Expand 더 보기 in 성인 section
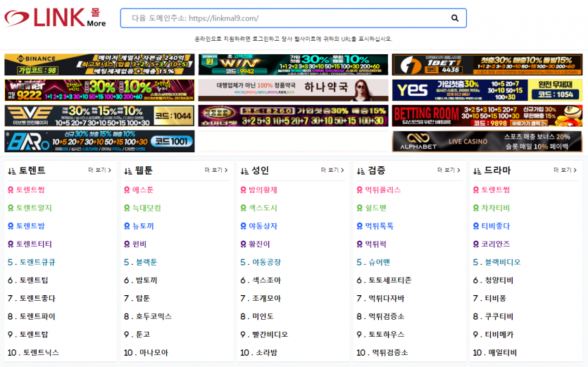The height and width of the screenshot is (367, 588). click(332, 170)
